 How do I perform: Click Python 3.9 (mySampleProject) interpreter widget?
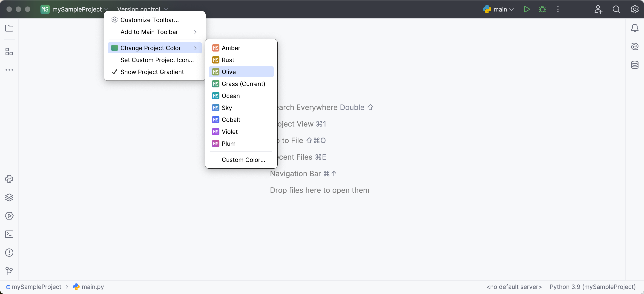coord(592,287)
